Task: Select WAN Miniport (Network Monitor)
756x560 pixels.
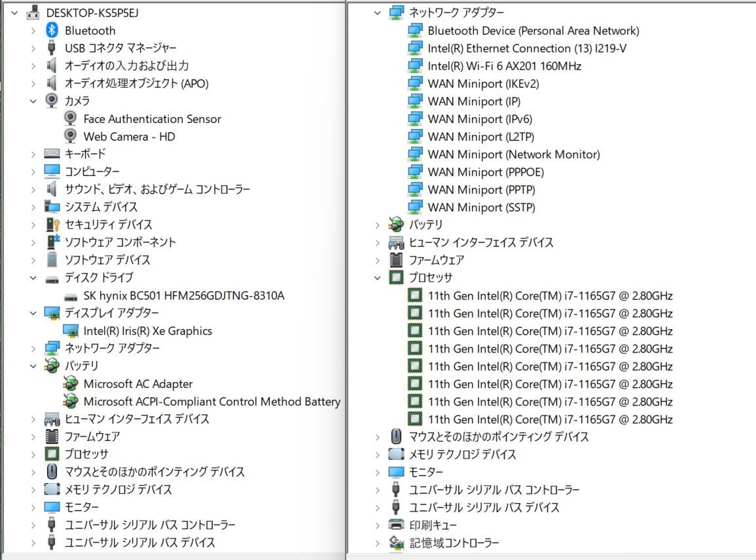Action: pos(513,154)
